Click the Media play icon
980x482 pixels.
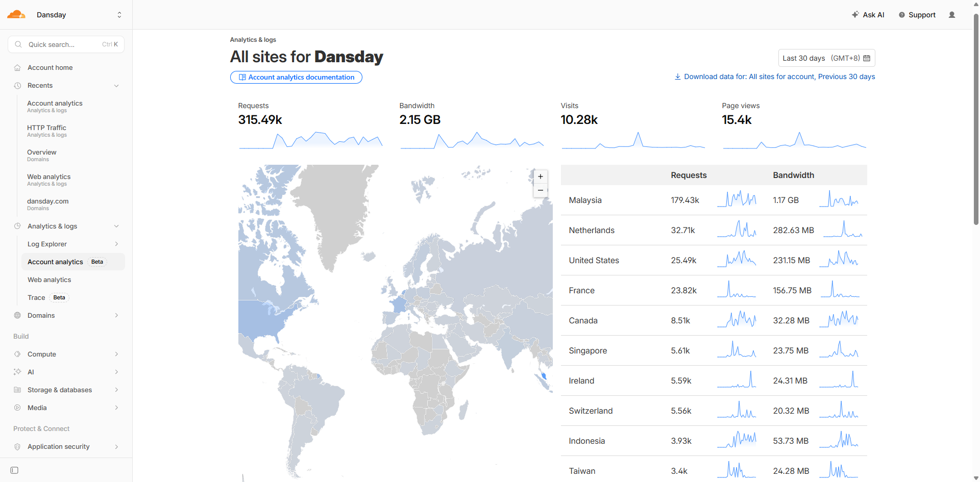[x=17, y=408]
